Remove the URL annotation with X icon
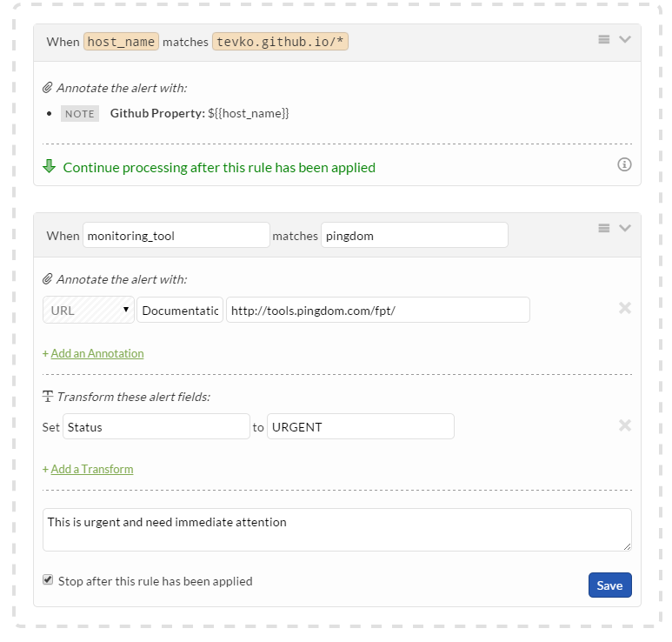 point(624,308)
